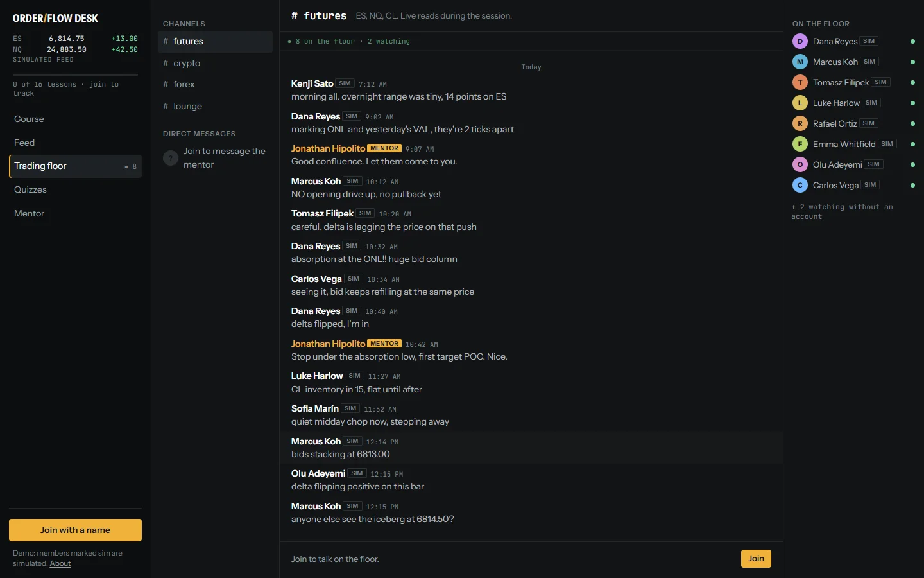Viewport: 924px width, 578px height.
Task: Open the Mentor section
Action: pos(75,213)
